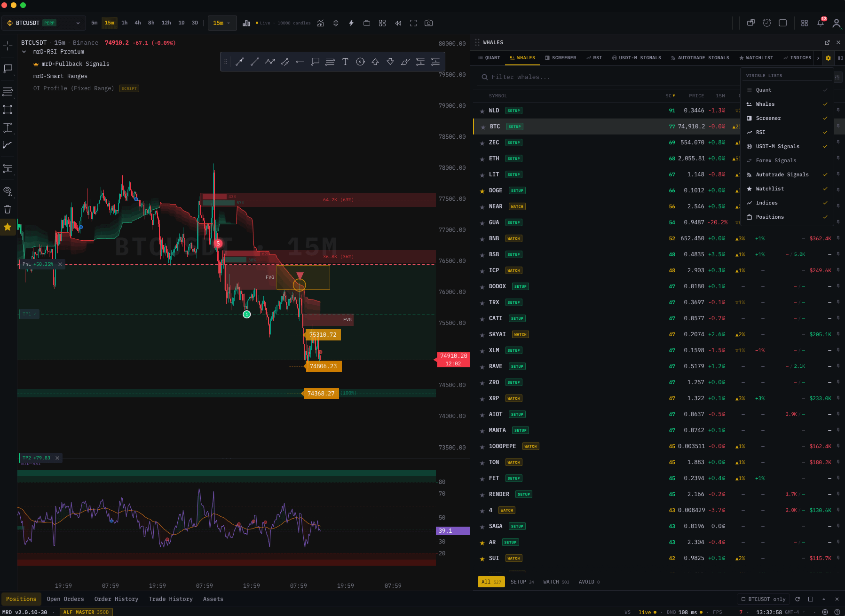Open the BTCUSDT symbol dropdown
Screen dimensions: 845x616
tap(43, 23)
